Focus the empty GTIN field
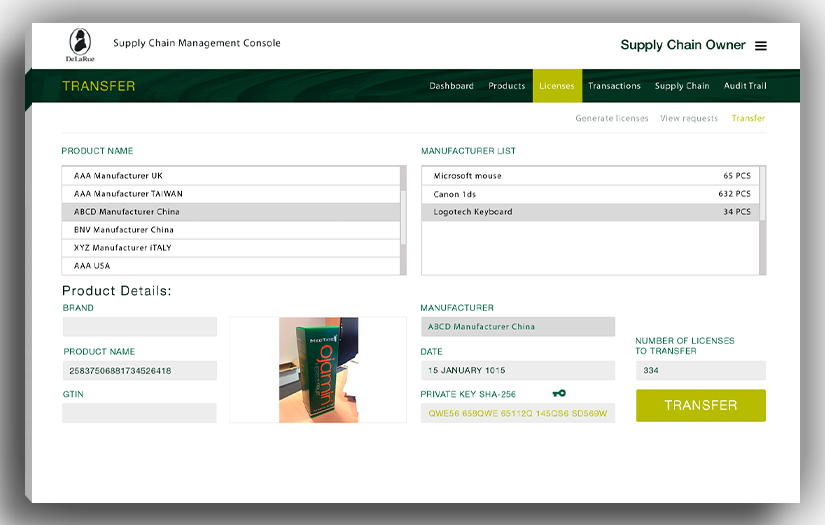 point(139,413)
